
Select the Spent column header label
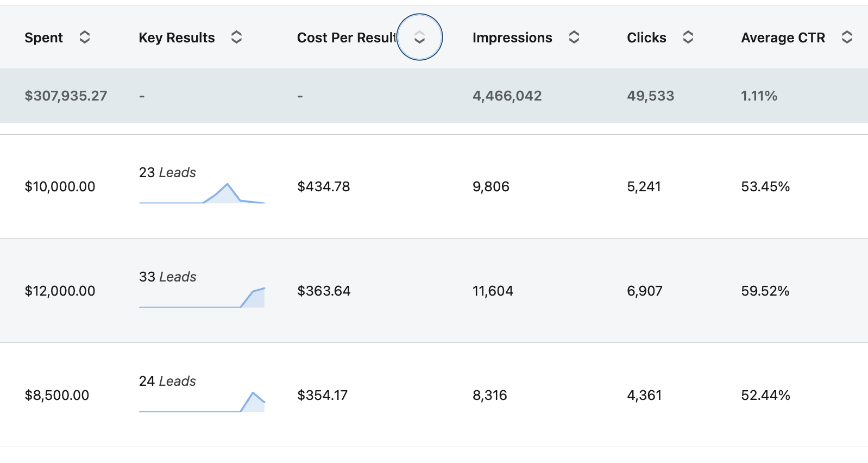43,37
